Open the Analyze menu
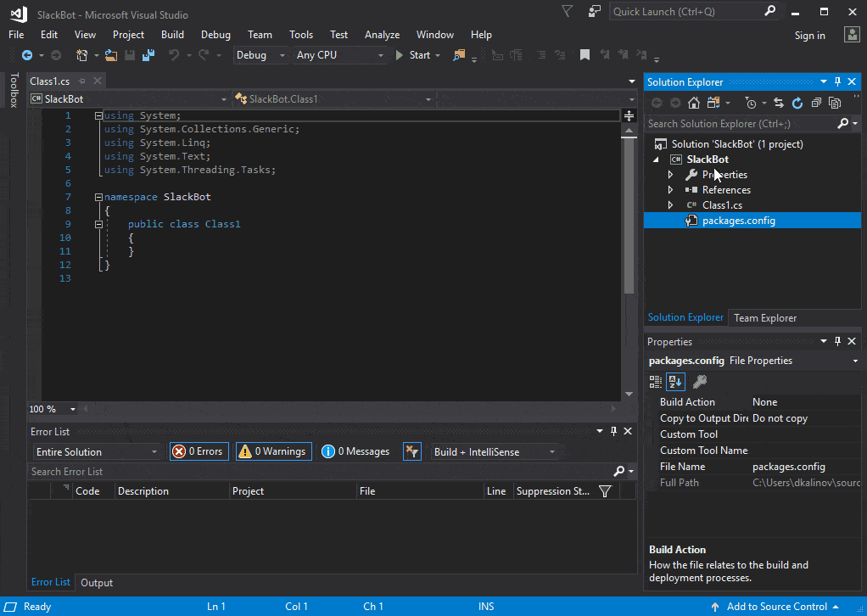This screenshot has height=616, width=867. tap(382, 34)
